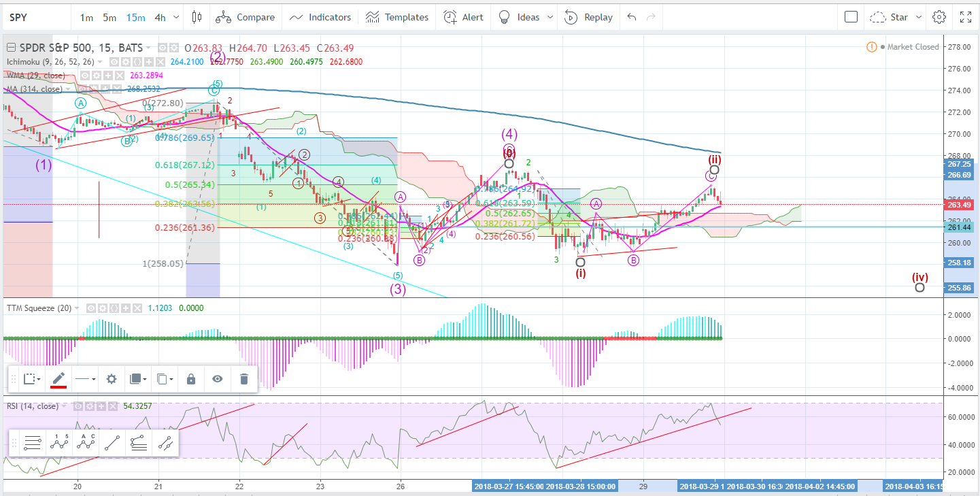Open TTM Squeeze settings gear
The width and height of the screenshot is (980, 496).
pos(103,308)
